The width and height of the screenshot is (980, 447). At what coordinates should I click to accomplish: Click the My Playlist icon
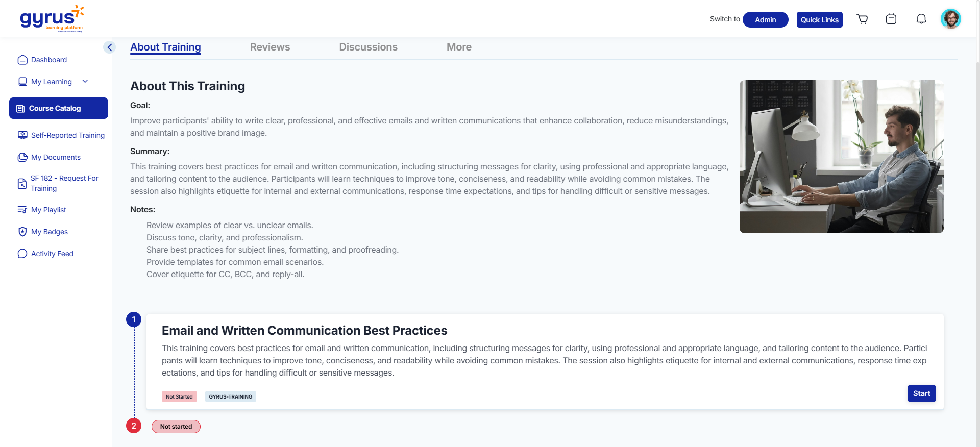pos(22,210)
